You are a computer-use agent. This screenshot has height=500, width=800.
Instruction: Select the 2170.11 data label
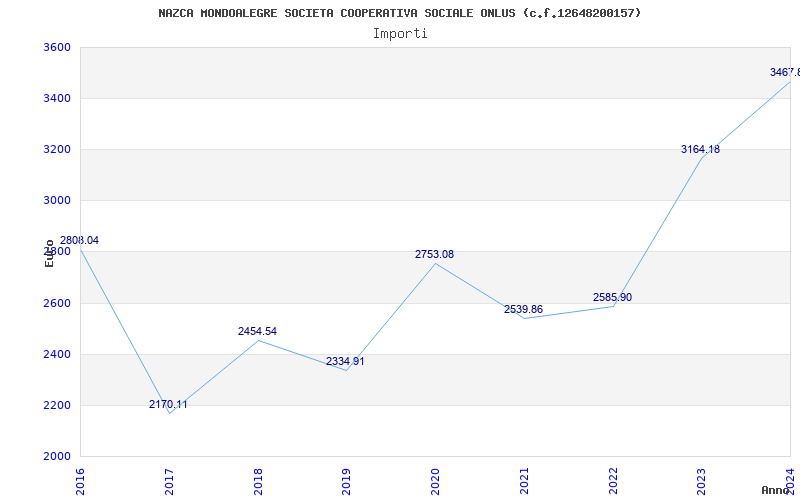(x=168, y=405)
